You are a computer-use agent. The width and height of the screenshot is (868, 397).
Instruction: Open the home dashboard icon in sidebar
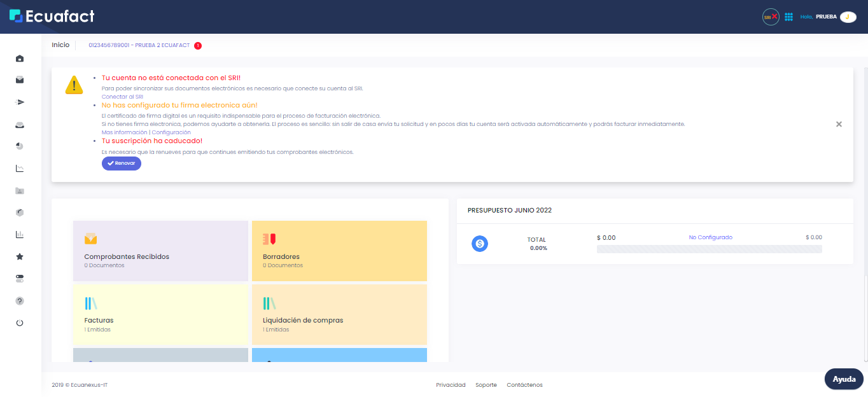[19, 58]
